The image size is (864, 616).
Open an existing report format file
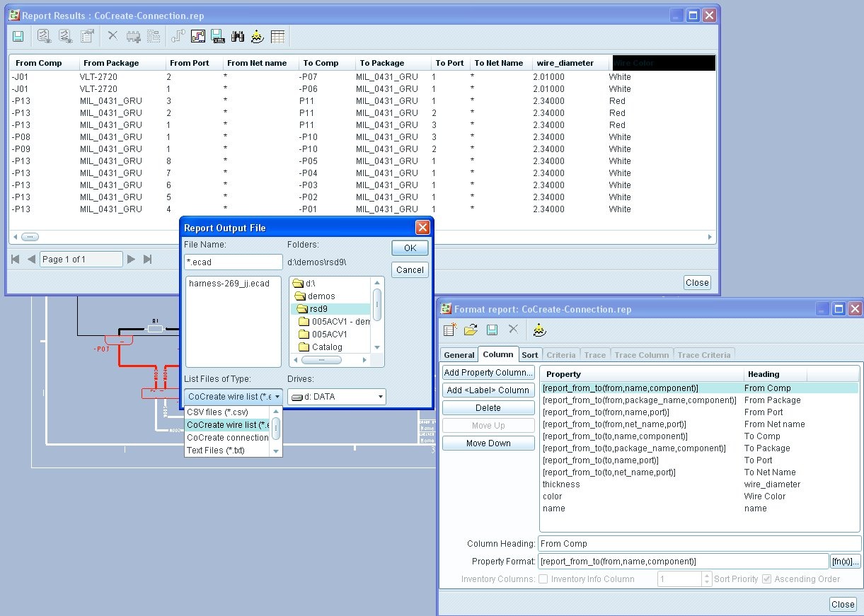click(471, 329)
